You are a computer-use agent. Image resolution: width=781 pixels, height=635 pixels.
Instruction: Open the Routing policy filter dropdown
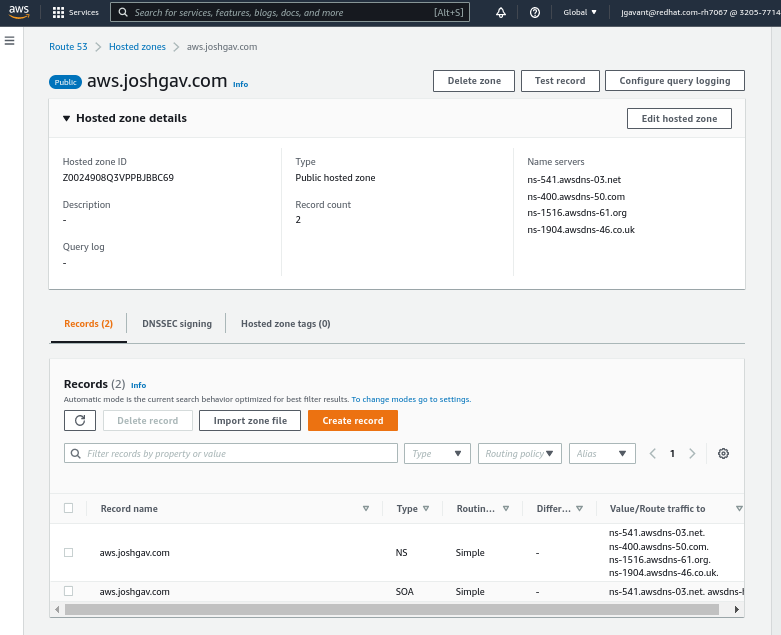pyautogui.click(x=520, y=453)
